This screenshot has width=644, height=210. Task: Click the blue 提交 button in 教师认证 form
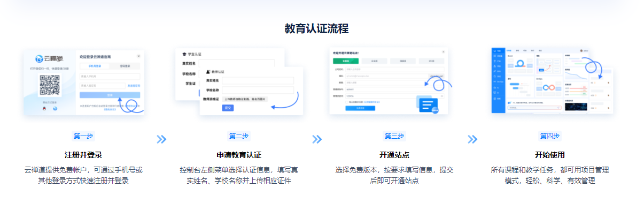tap(228, 108)
